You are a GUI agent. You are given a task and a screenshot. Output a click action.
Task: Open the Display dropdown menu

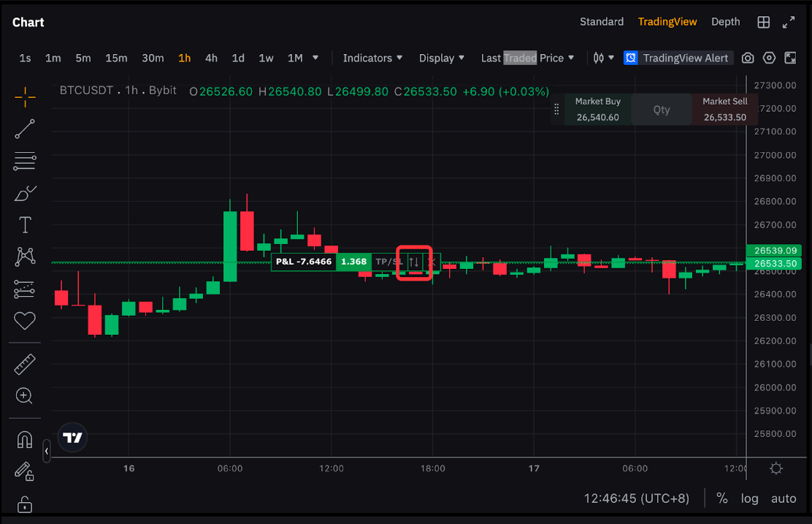pyautogui.click(x=441, y=58)
